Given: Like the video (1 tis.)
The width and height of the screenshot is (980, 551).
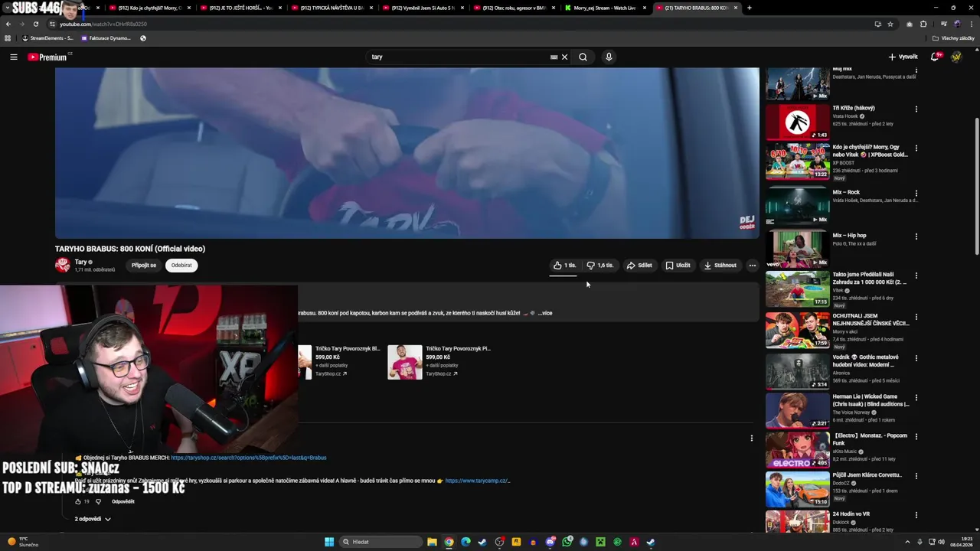Looking at the screenshot, I should 565,266.
